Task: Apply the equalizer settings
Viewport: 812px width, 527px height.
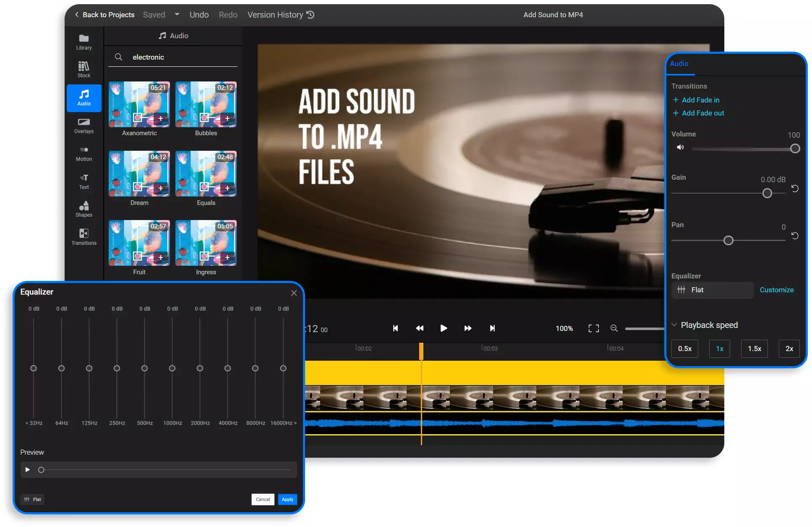Action: coord(287,499)
